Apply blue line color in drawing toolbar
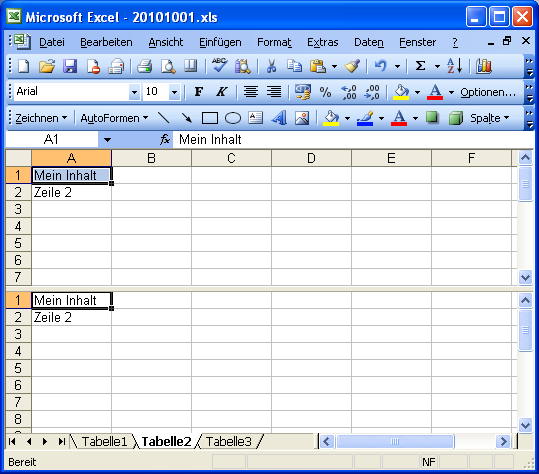The width and height of the screenshot is (539, 474). (x=365, y=118)
